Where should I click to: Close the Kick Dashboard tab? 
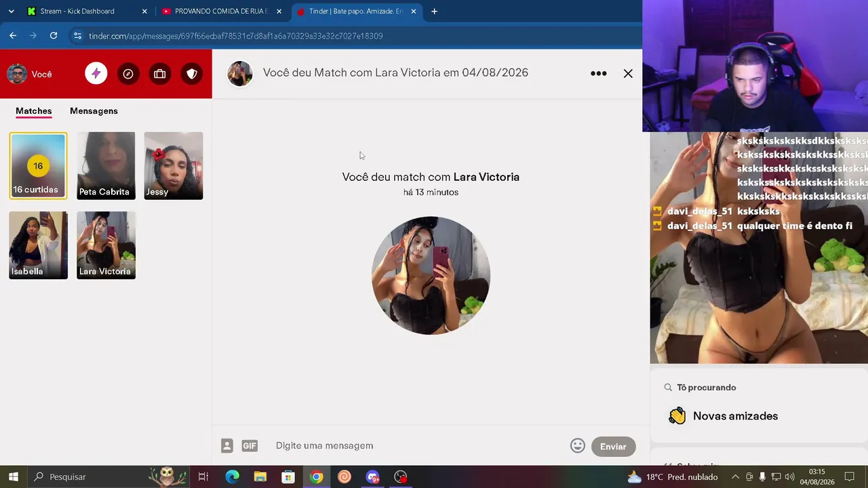[x=144, y=11]
